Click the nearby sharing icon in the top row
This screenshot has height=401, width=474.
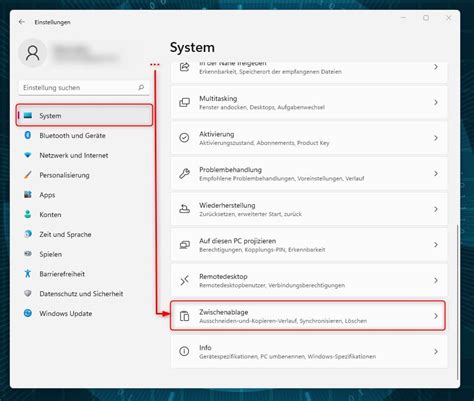(185, 67)
